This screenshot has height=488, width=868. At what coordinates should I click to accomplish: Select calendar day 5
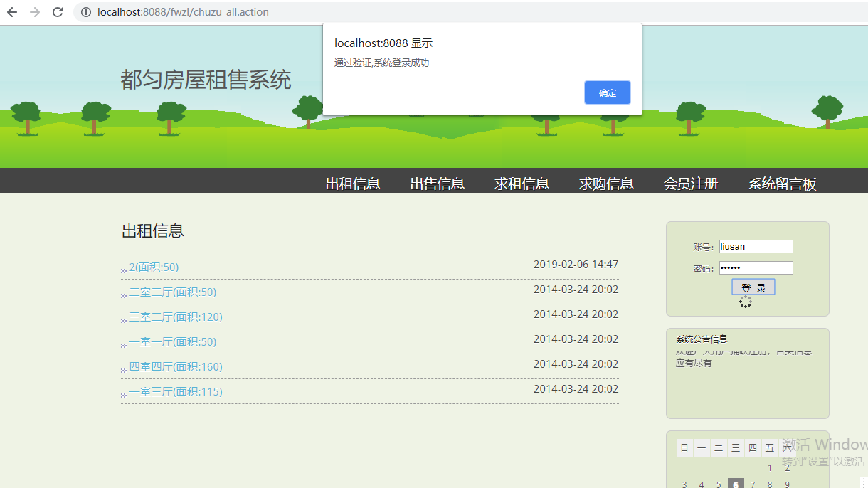(x=719, y=484)
